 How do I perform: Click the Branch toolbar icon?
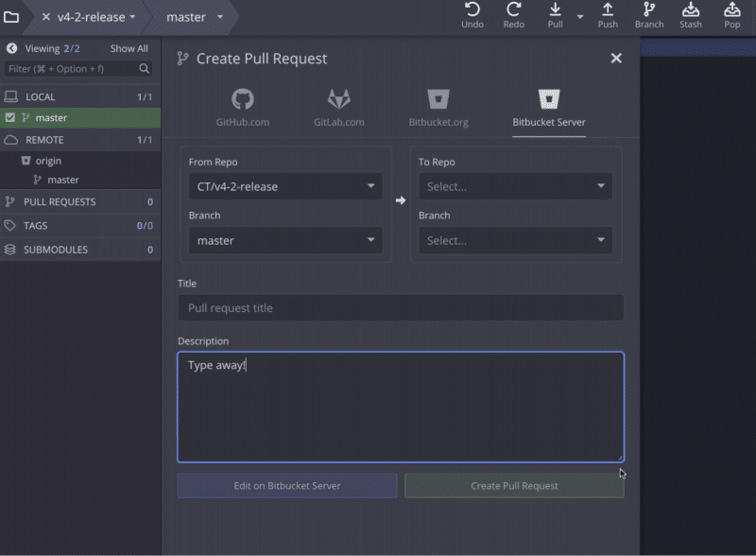coord(649,15)
